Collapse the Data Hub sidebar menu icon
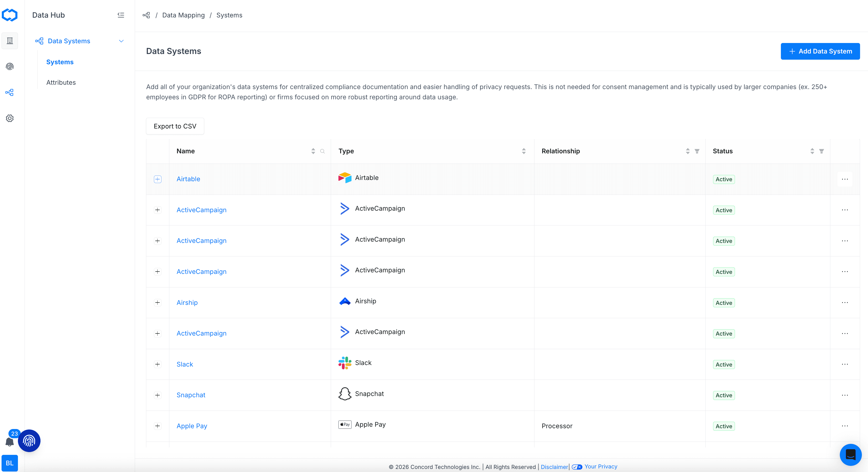The height and width of the screenshot is (472, 868). coord(121,15)
